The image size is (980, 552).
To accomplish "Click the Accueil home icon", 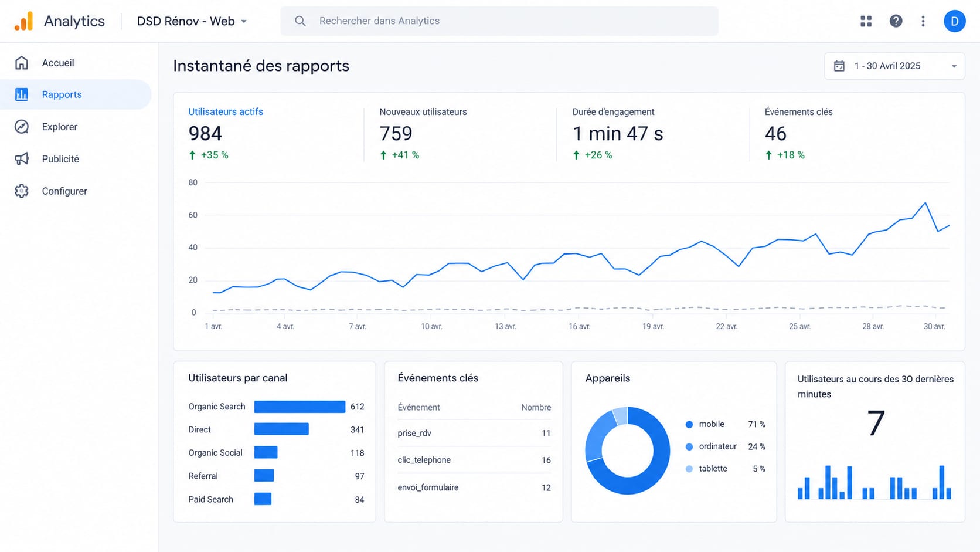I will click(22, 63).
